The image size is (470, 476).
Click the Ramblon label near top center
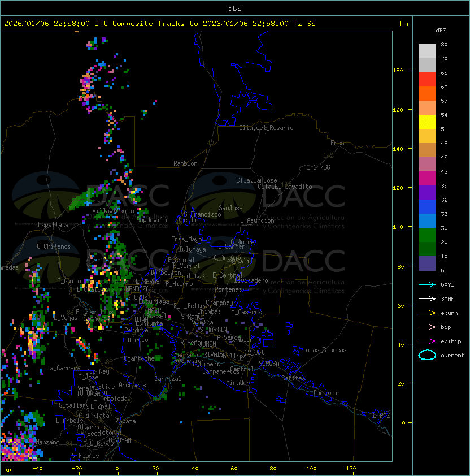point(185,163)
